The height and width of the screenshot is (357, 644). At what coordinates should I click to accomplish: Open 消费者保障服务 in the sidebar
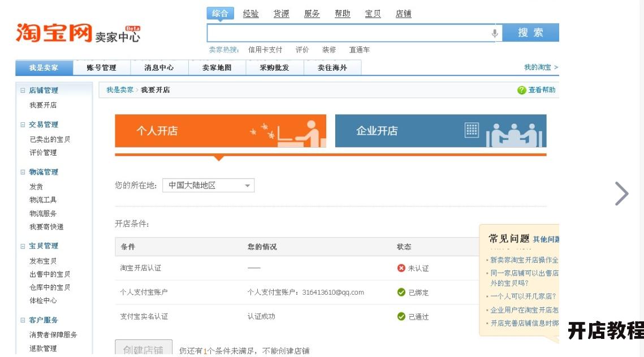(53, 335)
